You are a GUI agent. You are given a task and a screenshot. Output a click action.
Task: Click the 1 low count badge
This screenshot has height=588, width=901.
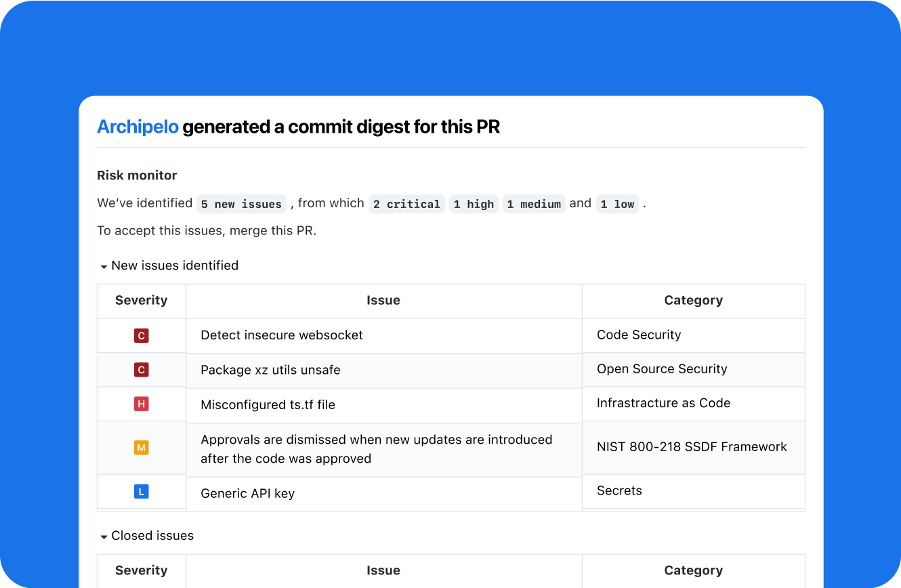tap(617, 203)
